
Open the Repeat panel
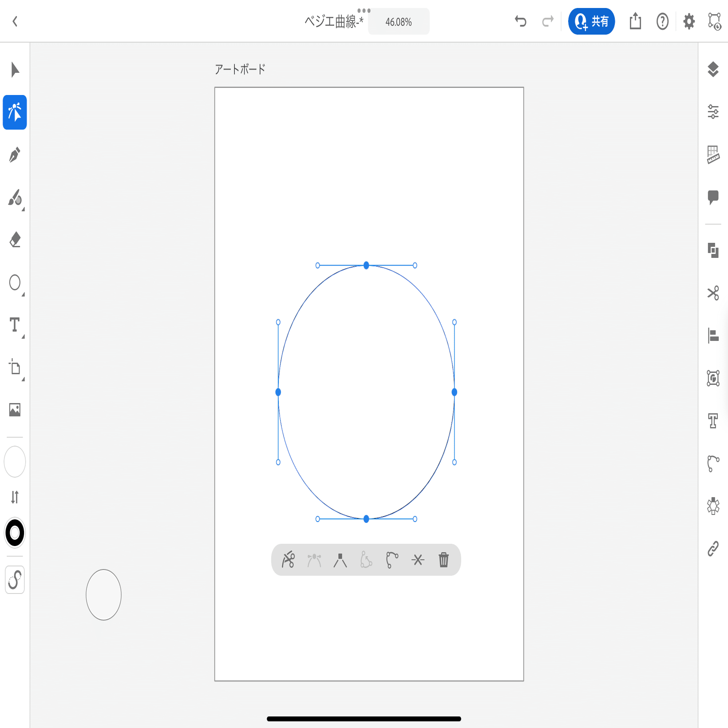713,506
